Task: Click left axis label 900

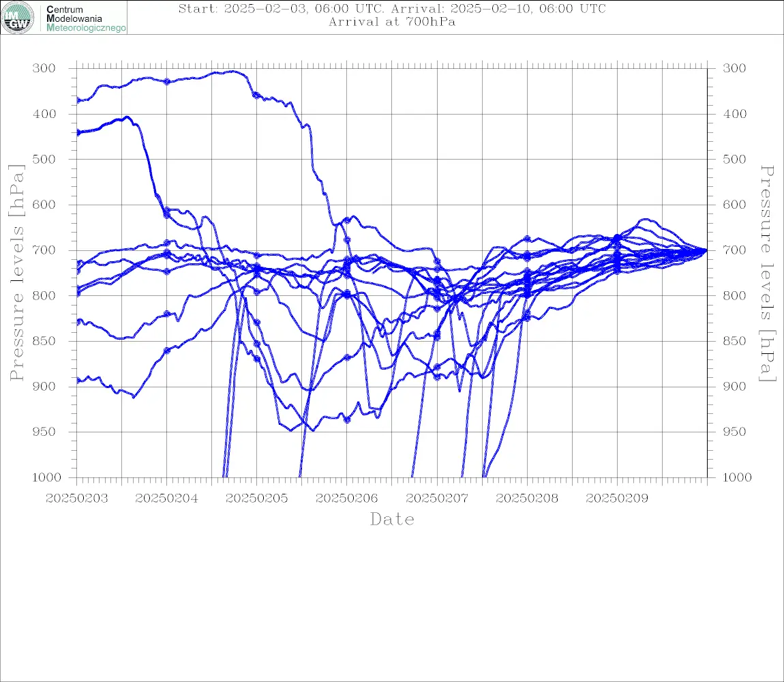Action: 44,387
